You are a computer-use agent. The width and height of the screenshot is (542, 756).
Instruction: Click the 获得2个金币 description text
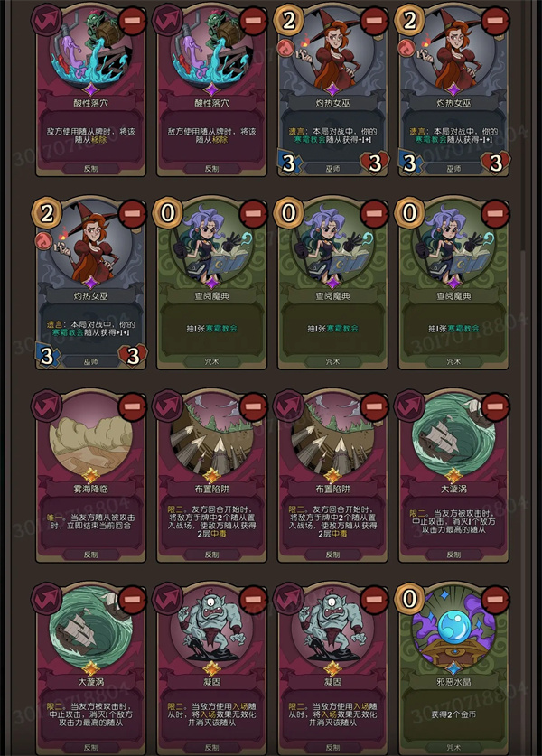click(453, 714)
